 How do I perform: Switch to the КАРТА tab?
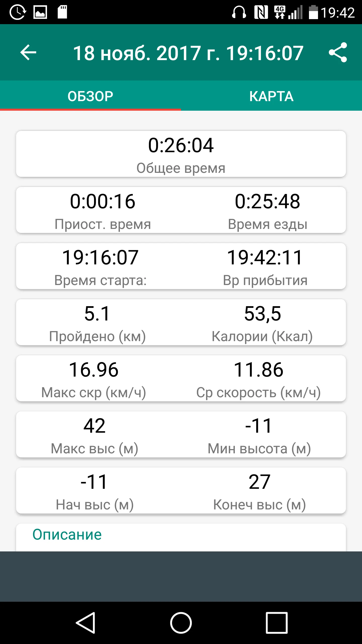(x=271, y=96)
